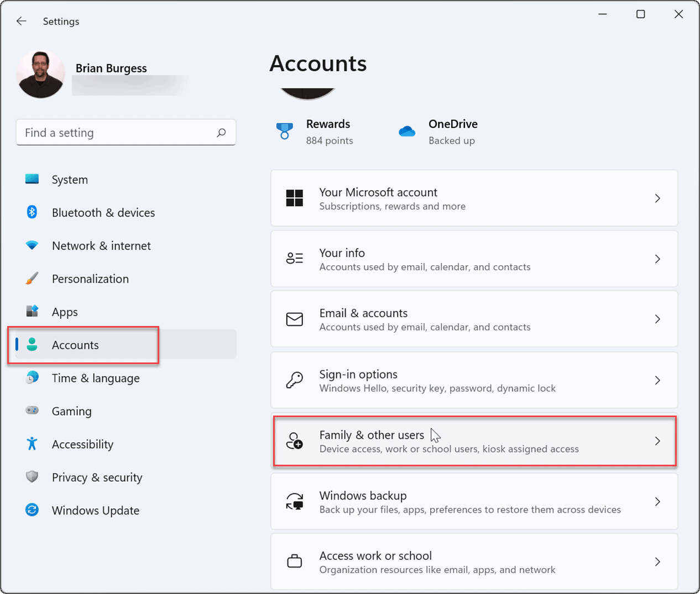This screenshot has width=700, height=594.
Task: Click the Sign-in options key icon
Action: tap(294, 380)
